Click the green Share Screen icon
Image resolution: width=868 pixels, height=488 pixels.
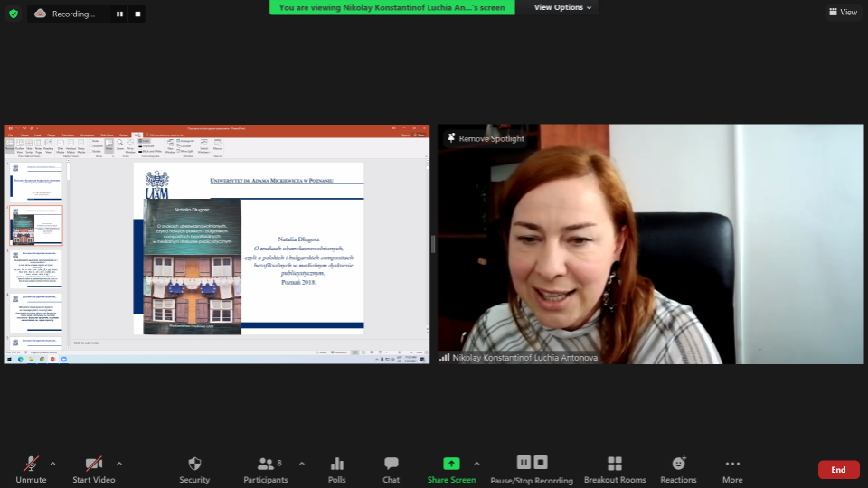point(451,464)
